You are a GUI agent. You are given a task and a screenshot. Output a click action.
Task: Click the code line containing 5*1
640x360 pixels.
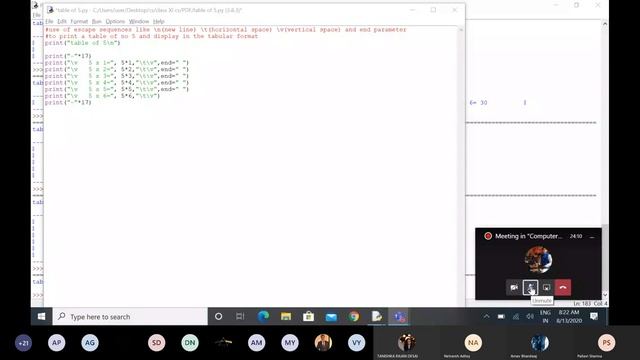click(x=117, y=63)
